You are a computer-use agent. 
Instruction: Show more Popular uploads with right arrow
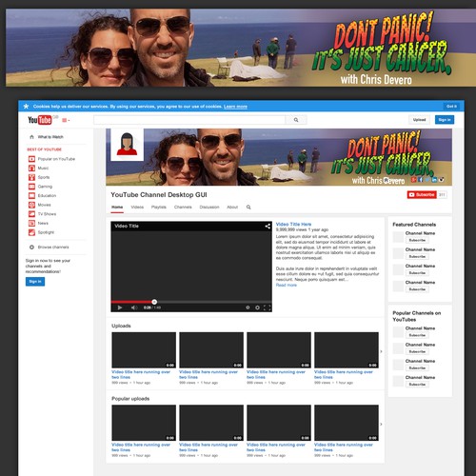point(381,424)
